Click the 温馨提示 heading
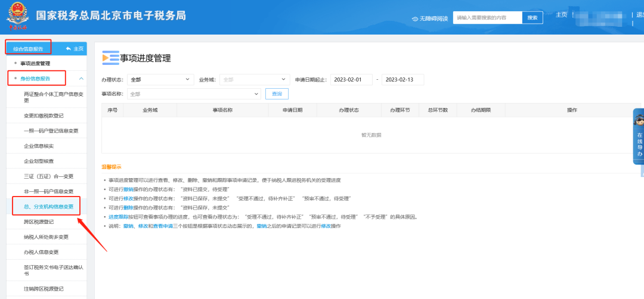This screenshot has height=299, width=644. point(112,167)
